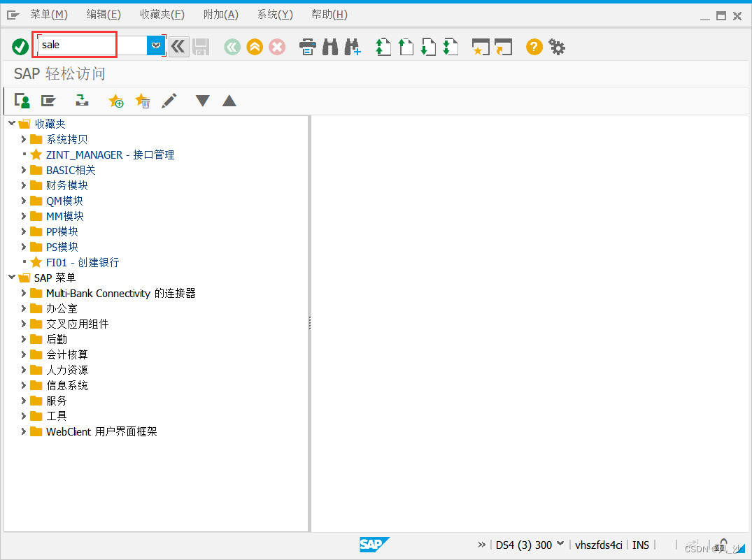Go to Previous Page icon
Screen dimensions: 752x560
(406, 47)
